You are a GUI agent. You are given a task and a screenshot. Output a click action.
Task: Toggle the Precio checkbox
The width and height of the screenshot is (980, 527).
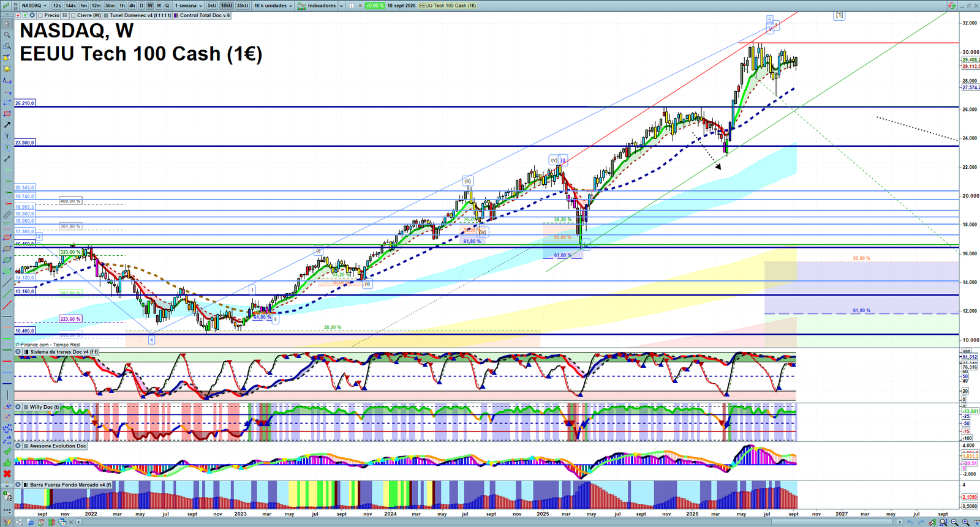(x=40, y=15)
